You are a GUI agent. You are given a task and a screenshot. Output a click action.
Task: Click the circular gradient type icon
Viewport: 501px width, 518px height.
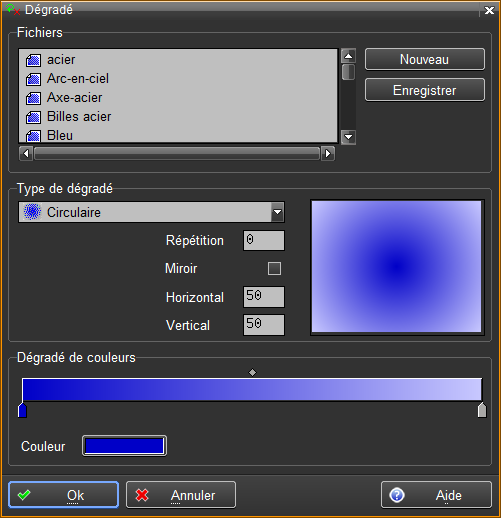[32, 212]
